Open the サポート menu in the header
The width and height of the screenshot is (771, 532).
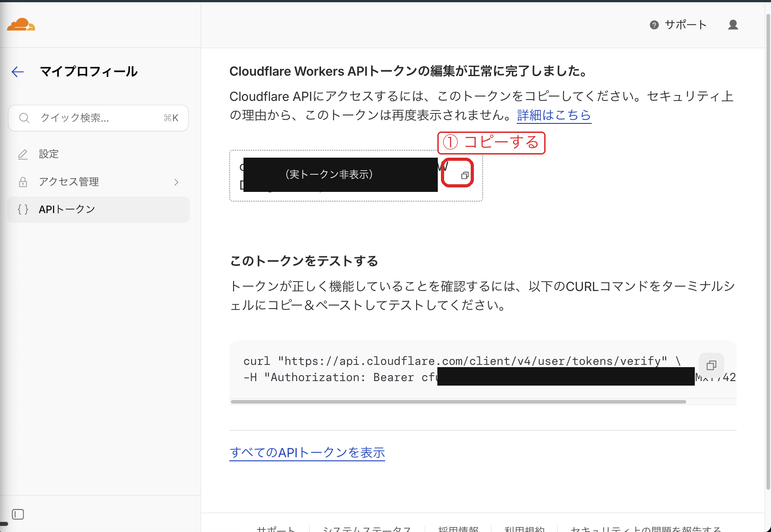point(678,25)
